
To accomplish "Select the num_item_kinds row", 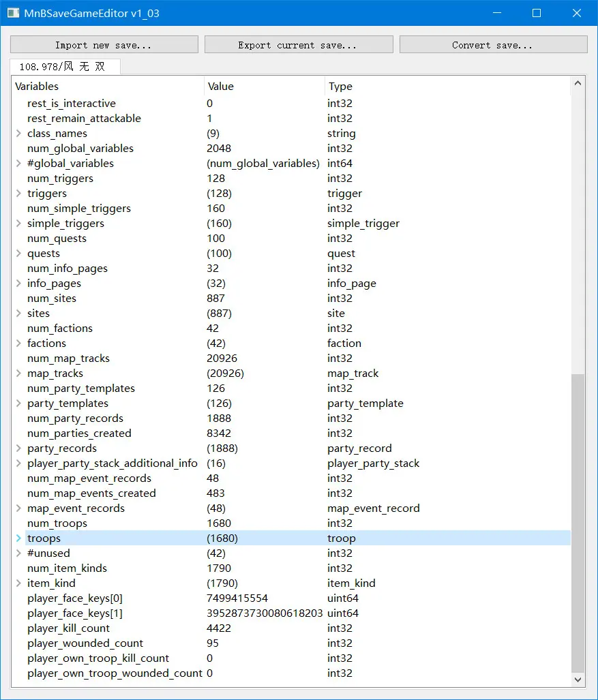I will pyautogui.click(x=291, y=568).
